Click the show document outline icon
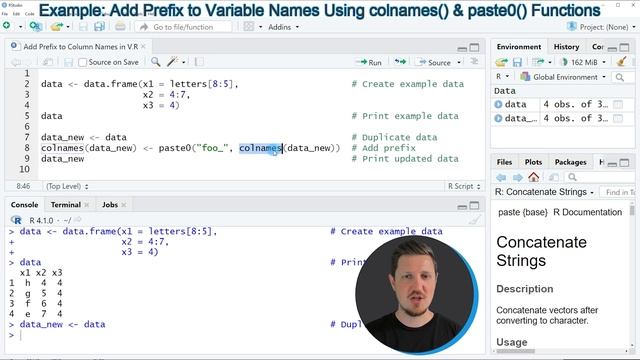640x360 pixels. [x=474, y=62]
